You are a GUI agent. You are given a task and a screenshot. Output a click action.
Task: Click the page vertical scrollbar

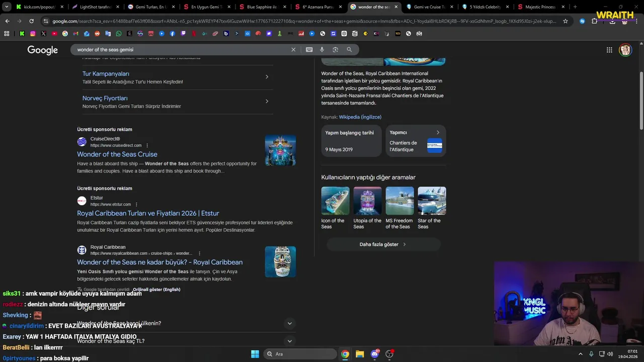coord(641,101)
